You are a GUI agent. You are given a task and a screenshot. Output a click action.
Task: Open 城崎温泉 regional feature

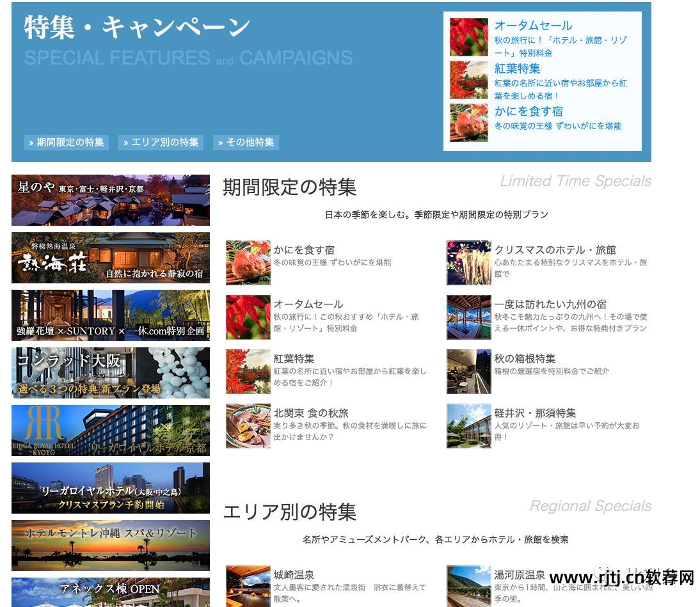pyautogui.click(x=294, y=575)
